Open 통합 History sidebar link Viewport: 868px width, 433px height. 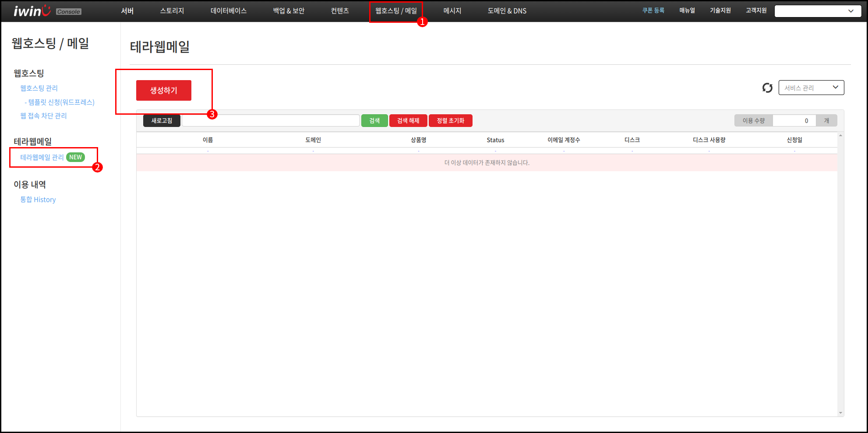coord(38,200)
